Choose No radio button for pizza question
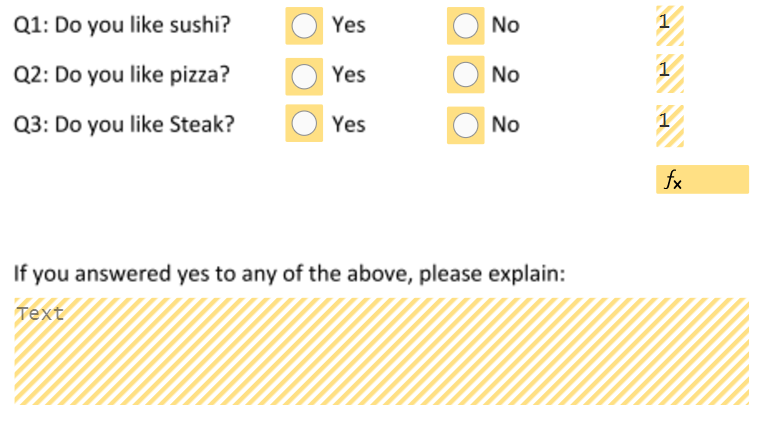The image size is (765, 422). [465, 75]
